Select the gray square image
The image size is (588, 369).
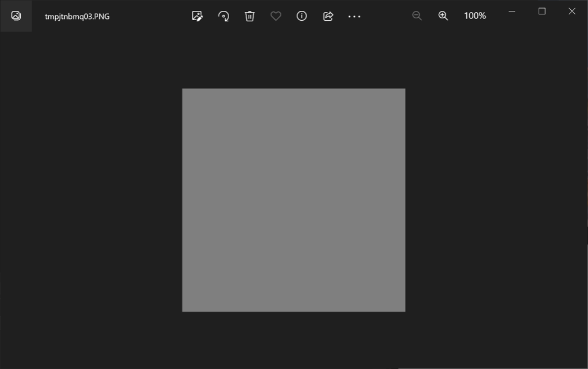click(293, 200)
